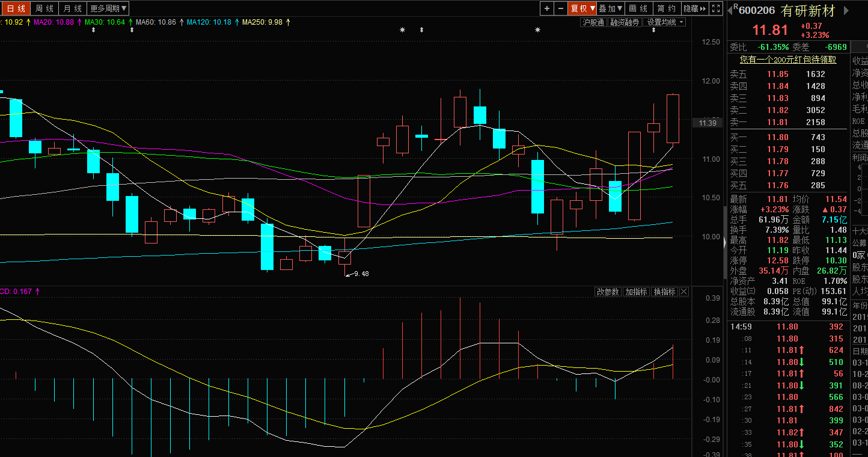Click 换指标 to change indicator
The width and height of the screenshot is (868, 457).
664,292
